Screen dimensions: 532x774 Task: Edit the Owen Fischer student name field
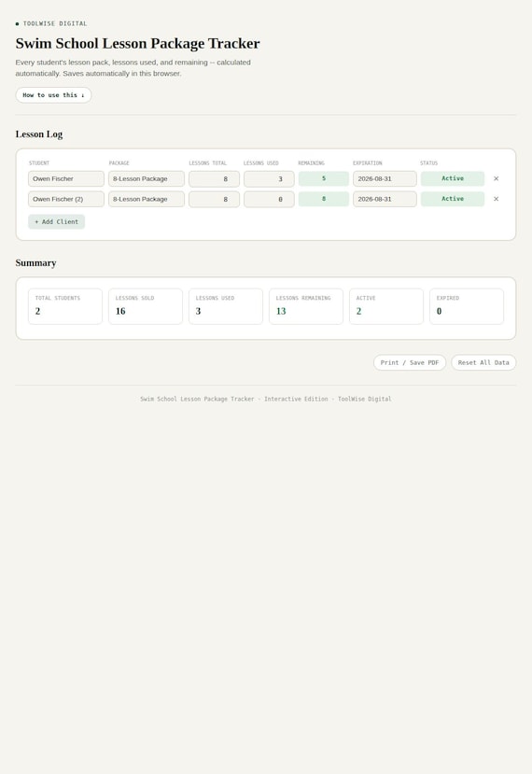coord(66,178)
